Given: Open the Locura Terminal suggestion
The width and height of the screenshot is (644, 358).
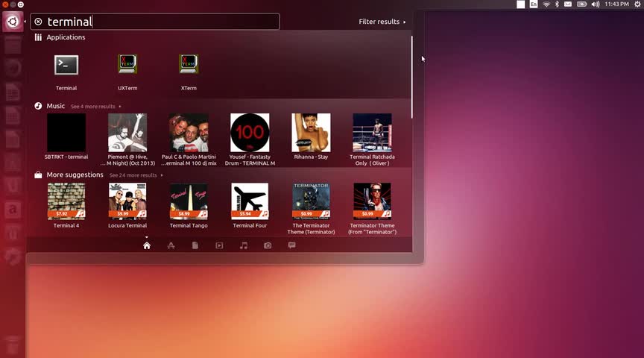Looking at the screenshot, I should point(127,201).
